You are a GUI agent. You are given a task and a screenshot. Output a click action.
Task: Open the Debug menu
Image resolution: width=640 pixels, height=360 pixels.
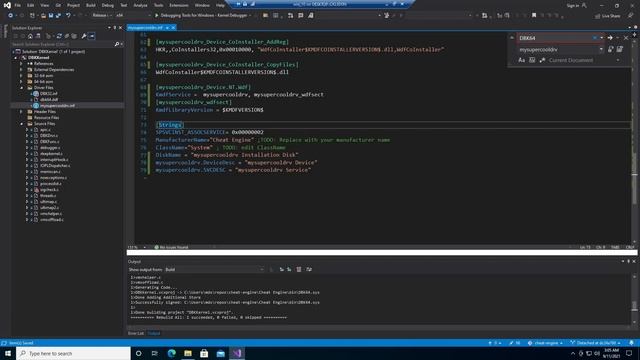pyautogui.click(x=108, y=5)
